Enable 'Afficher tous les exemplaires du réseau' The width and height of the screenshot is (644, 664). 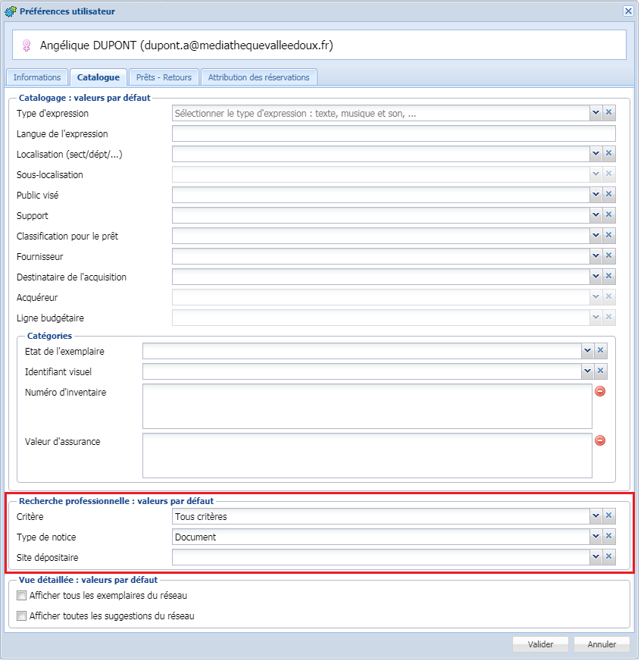21,596
